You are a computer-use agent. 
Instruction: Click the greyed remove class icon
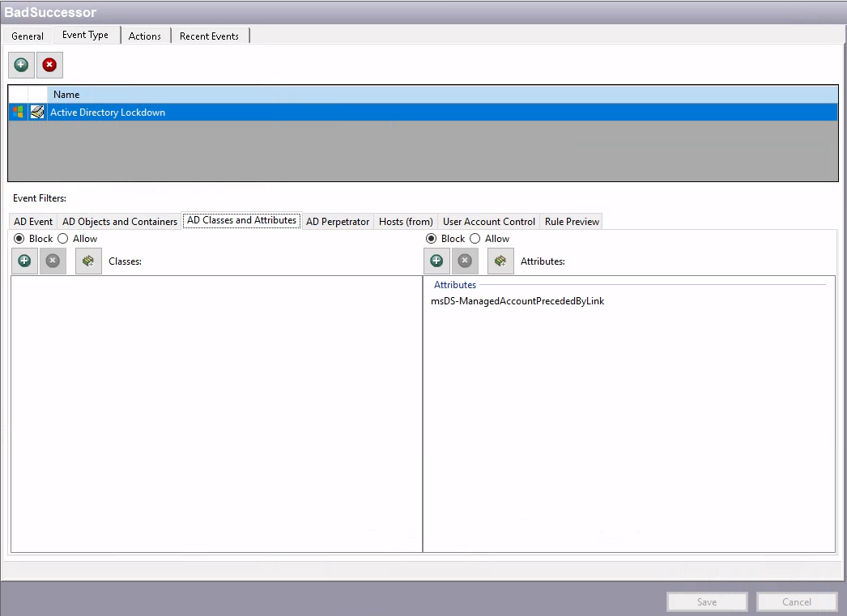pyautogui.click(x=53, y=261)
